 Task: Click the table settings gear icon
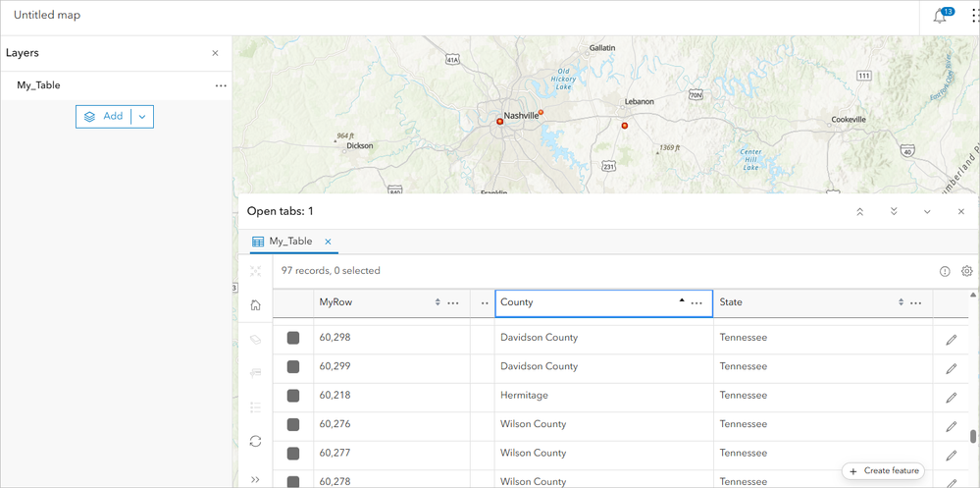[x=966, y=271]
